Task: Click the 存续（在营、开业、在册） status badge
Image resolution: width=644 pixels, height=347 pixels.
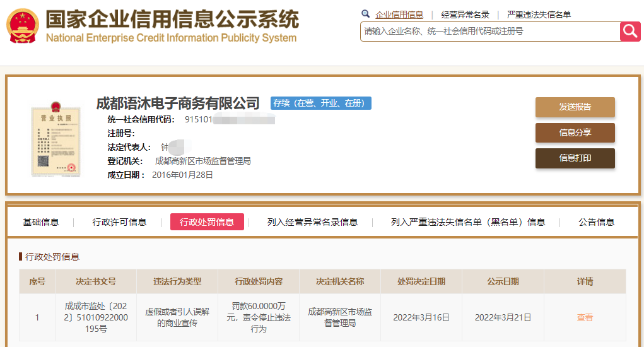Action: [x=320, y=103]
